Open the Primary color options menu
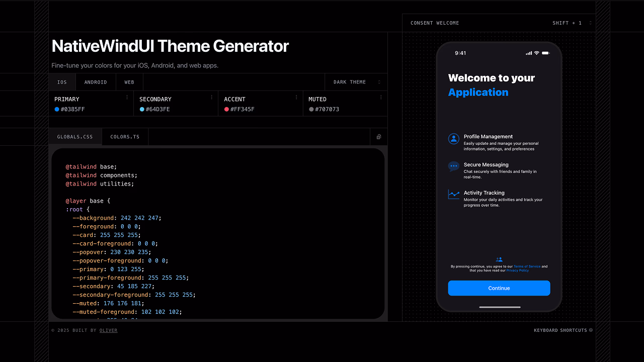The height and width of the screenshot is (362, 644). pos(127,98)
